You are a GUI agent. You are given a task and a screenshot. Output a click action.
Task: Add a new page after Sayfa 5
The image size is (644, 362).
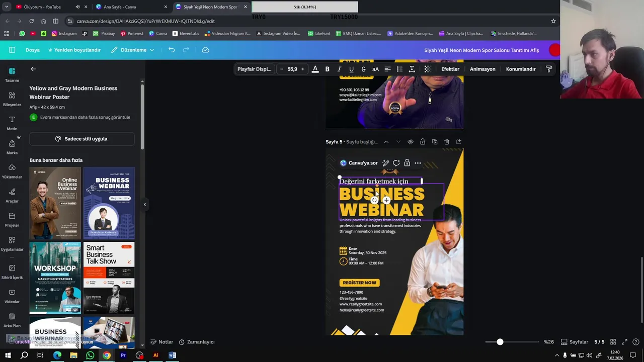point(459,142)
